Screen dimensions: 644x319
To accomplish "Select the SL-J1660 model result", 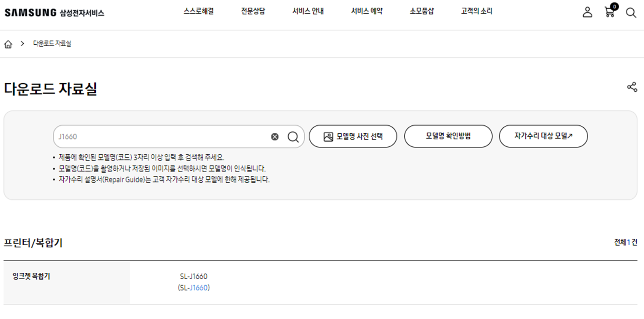I will point(194,282).
